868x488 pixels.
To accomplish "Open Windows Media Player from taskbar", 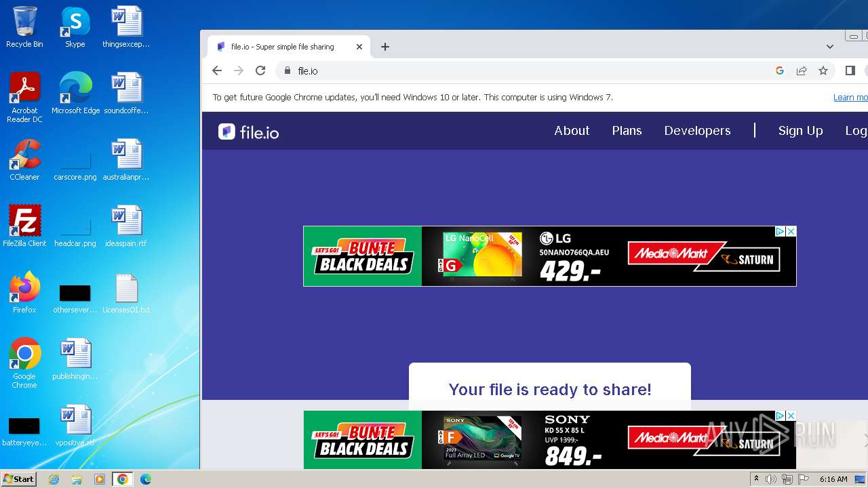I will click(x=100, y=479).
